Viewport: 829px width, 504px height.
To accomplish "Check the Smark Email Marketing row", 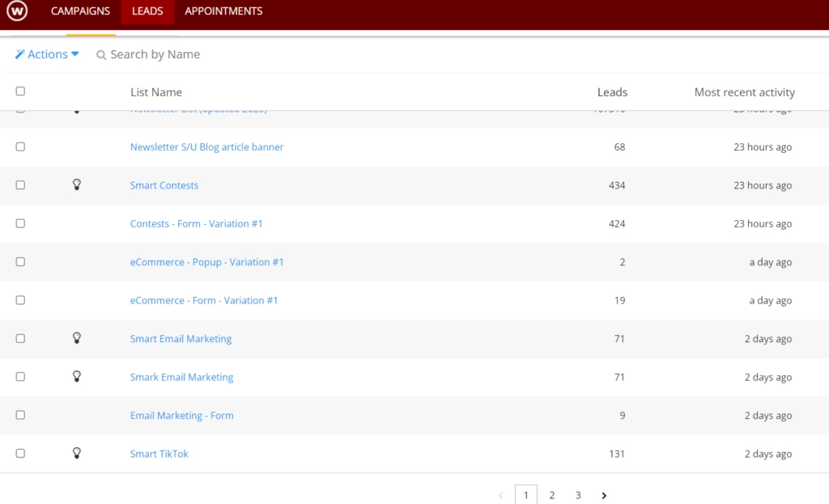I will (20, 376).
